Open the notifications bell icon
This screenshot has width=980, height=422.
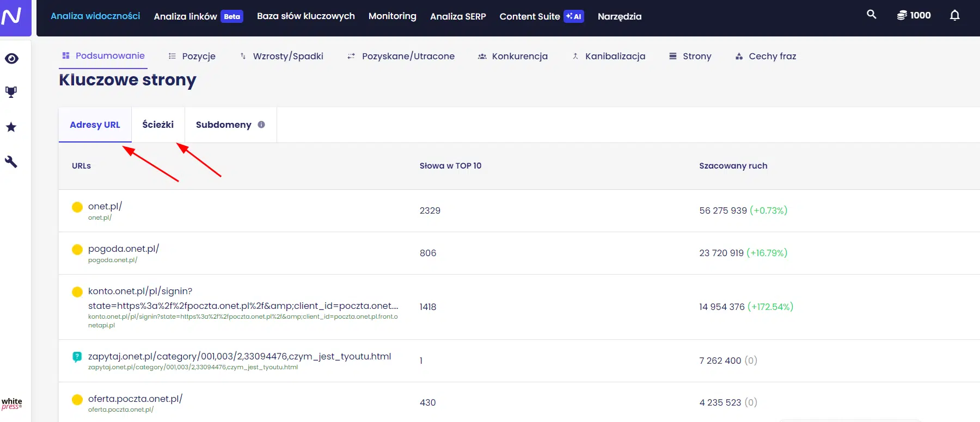click(x=955, y=15)
